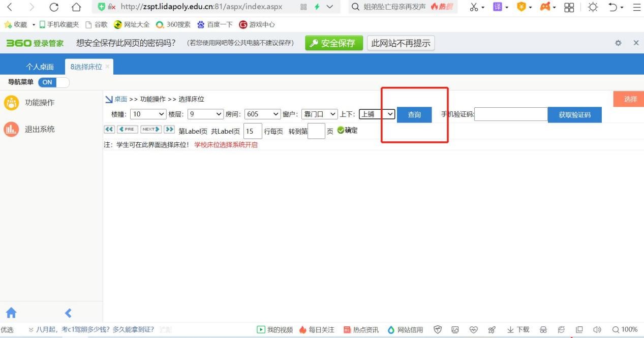Image resolution: width=644 pixels, height=338 pixels.
Task: Go to last page arrow icon
Action: [x=169, y=129]
